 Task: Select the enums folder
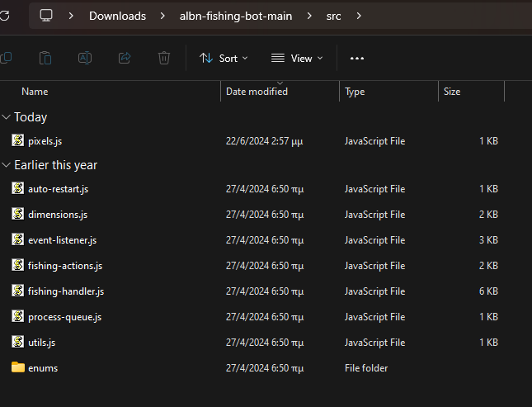(43, 368)
